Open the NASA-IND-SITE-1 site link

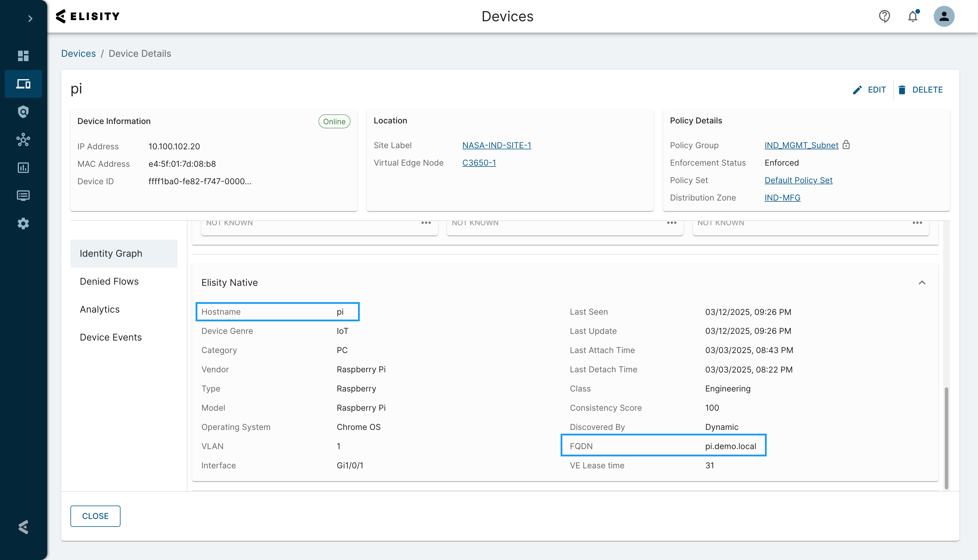tap(497, 145)
